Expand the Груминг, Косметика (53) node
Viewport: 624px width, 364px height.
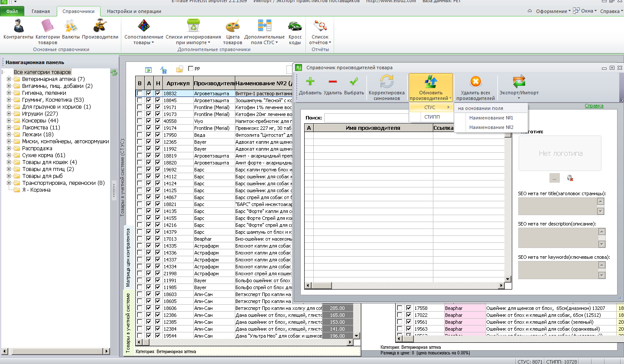(9, 100)
